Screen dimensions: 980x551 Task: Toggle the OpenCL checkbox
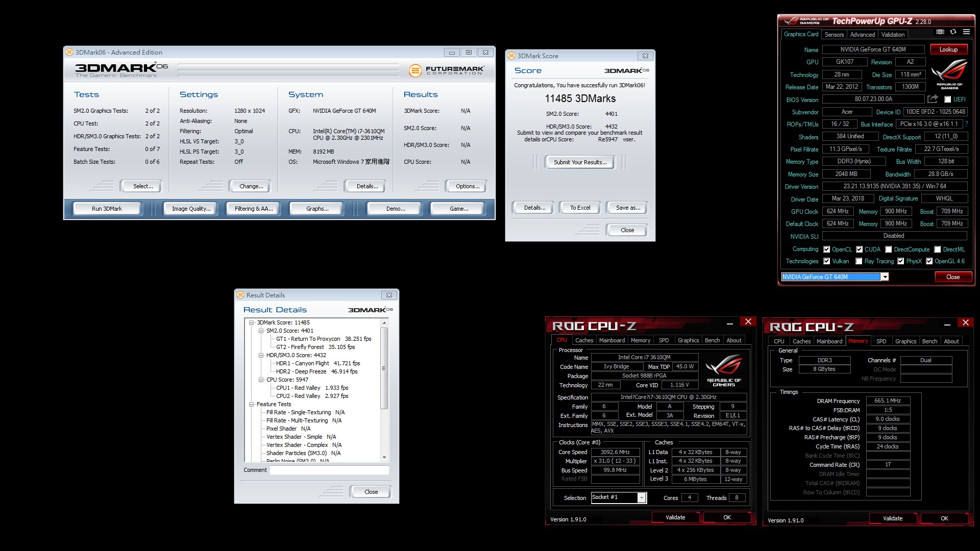(827, 249)
